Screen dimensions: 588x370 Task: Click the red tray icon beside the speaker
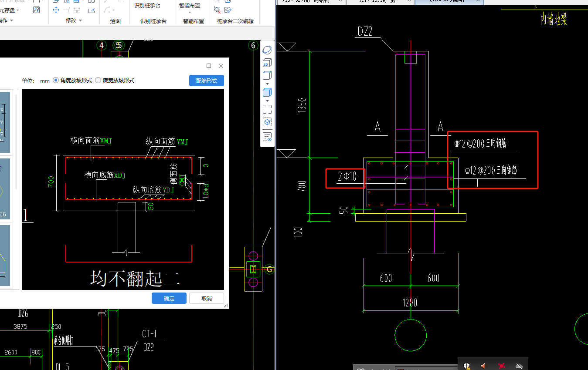[x=501, y=366]
